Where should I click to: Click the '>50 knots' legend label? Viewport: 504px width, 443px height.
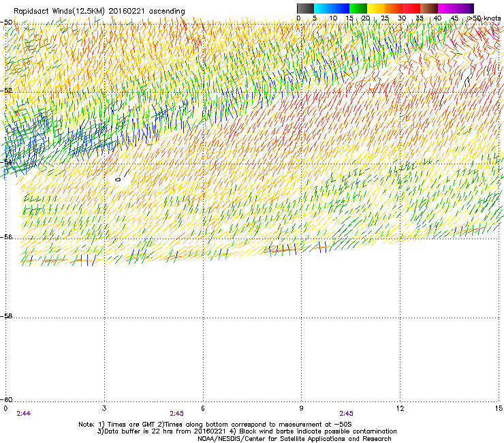(x=484, y=18)
